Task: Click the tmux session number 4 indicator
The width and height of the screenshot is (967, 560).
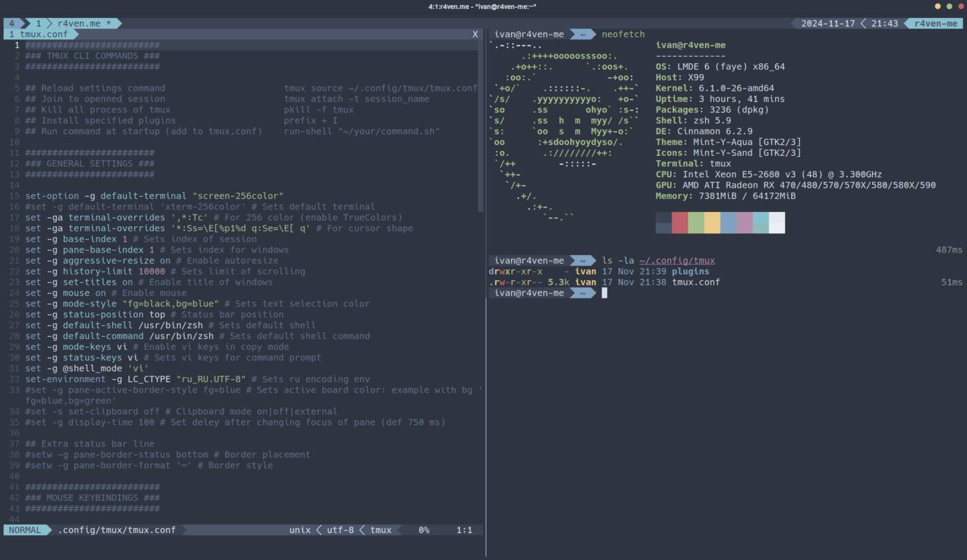Action: [x=12, y=23]
